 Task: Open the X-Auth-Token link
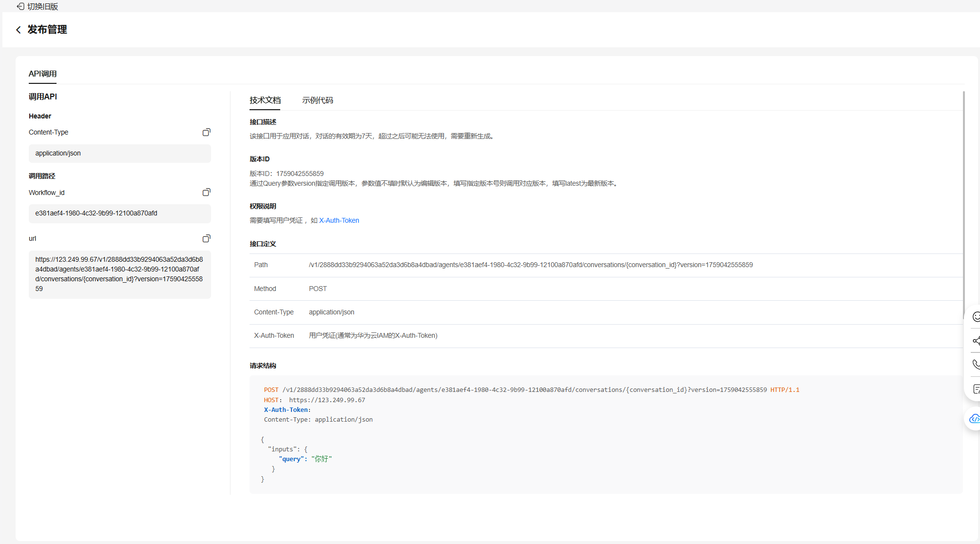[x=339, y=221]
